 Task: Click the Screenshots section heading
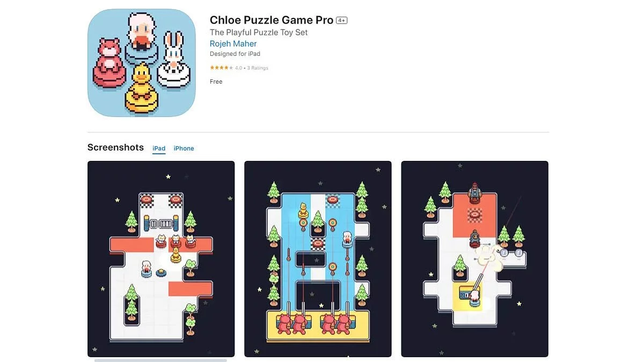(116, 147)
